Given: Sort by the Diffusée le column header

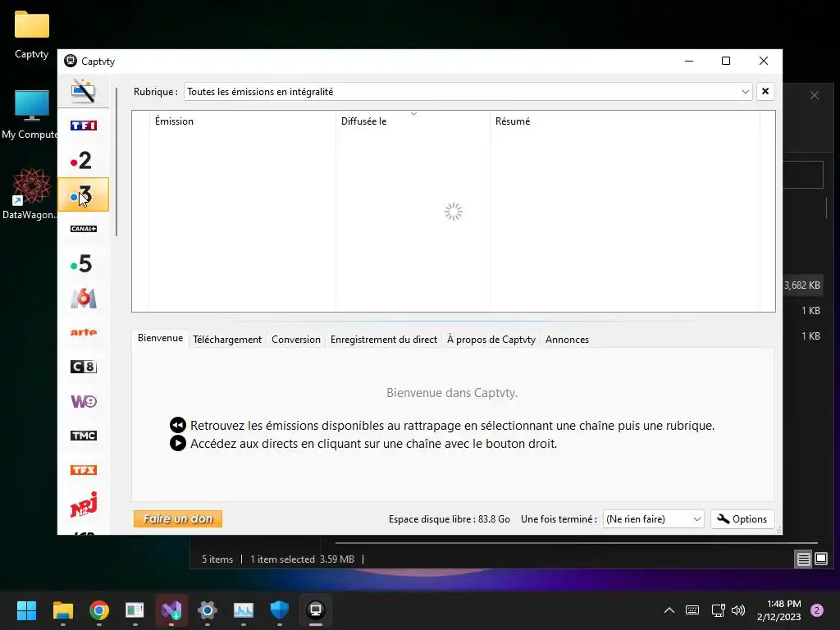Looking at the screenshot, I should tap(413, 121).
